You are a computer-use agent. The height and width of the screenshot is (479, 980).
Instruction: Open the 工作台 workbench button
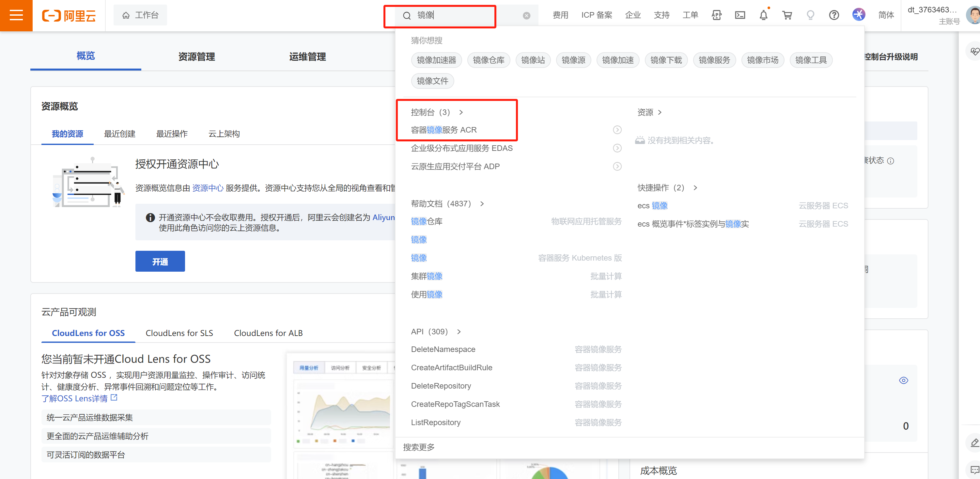(x=140, y=15)
